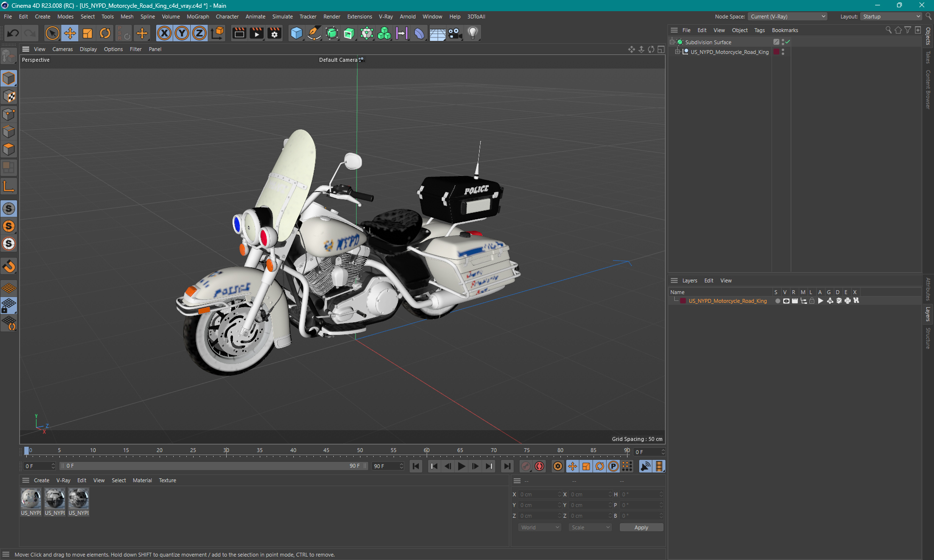Open the Scale mode dropdown
Image resolution: width=934 pixels, height=560 pixels.
(590, 527)
